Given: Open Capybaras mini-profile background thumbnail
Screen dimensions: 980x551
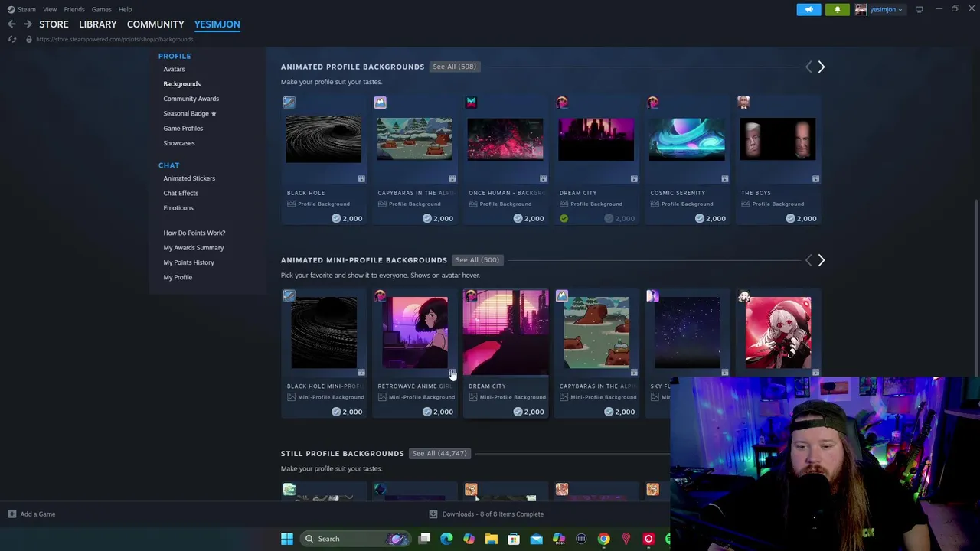Looking at the screenshot, I should click(x=596, y=333).
